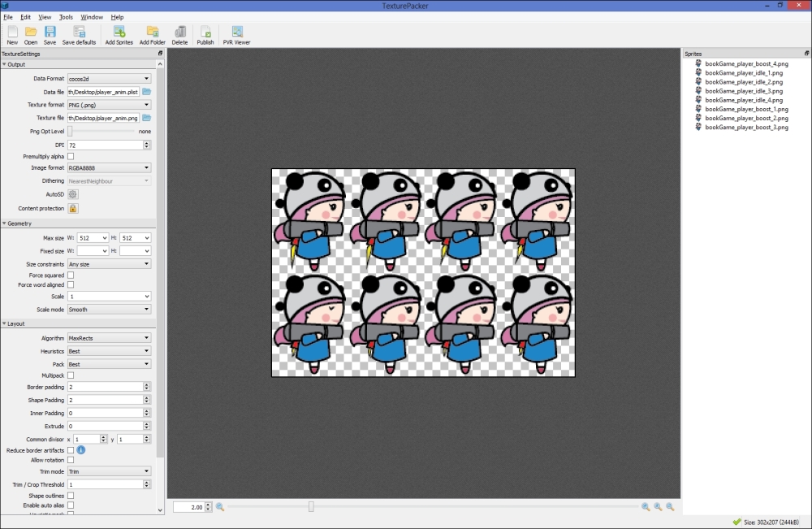
Task: Delete selected sprite via Delete icon
Action: (x=179, y=35)
